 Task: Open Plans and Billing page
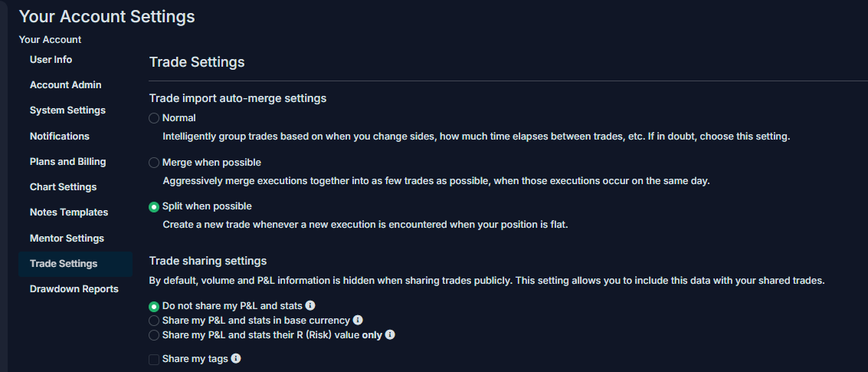pos(67,161)
